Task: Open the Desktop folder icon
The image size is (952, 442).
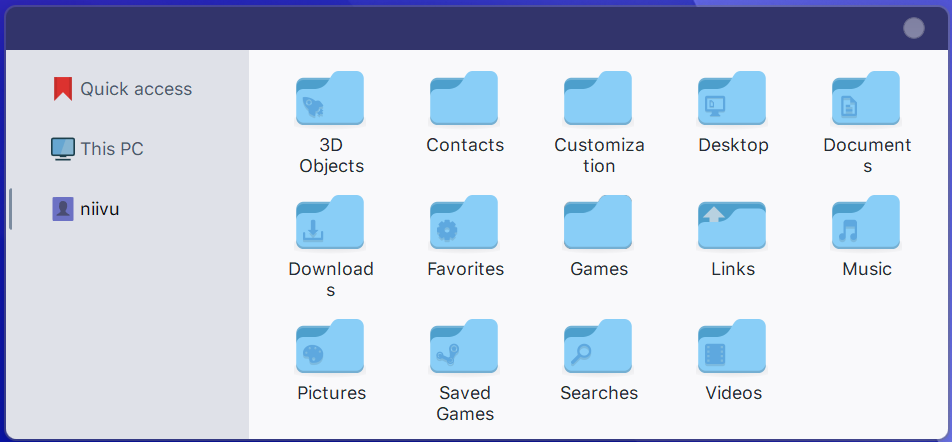Action: pos(732,99)
